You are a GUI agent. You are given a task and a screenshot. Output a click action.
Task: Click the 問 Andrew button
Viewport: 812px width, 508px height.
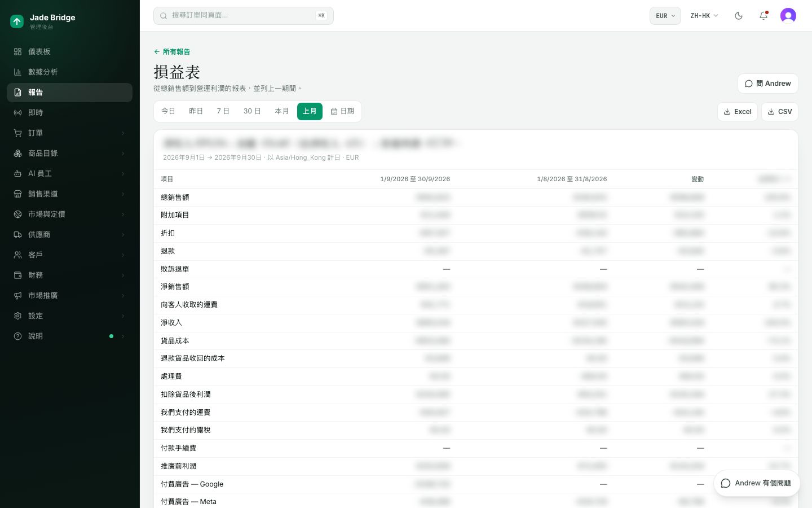[x=768, y=84]
